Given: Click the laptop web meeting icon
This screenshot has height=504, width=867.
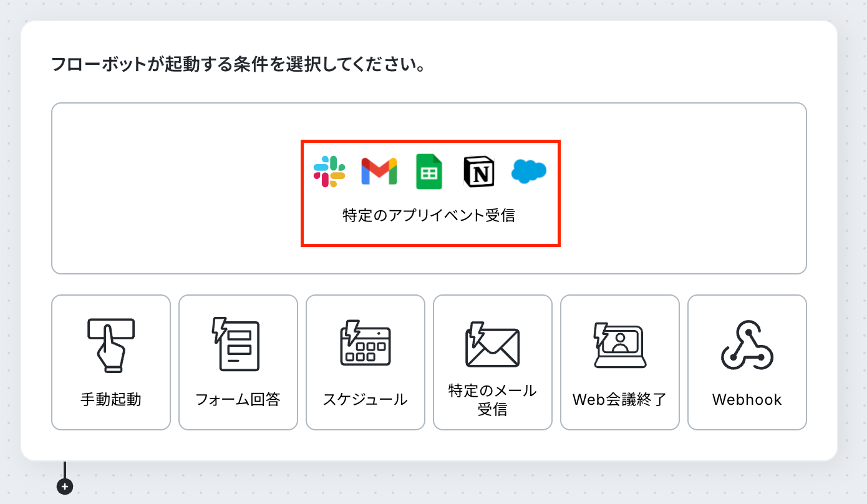Looking at the screenshot, I should coord(619,345).
